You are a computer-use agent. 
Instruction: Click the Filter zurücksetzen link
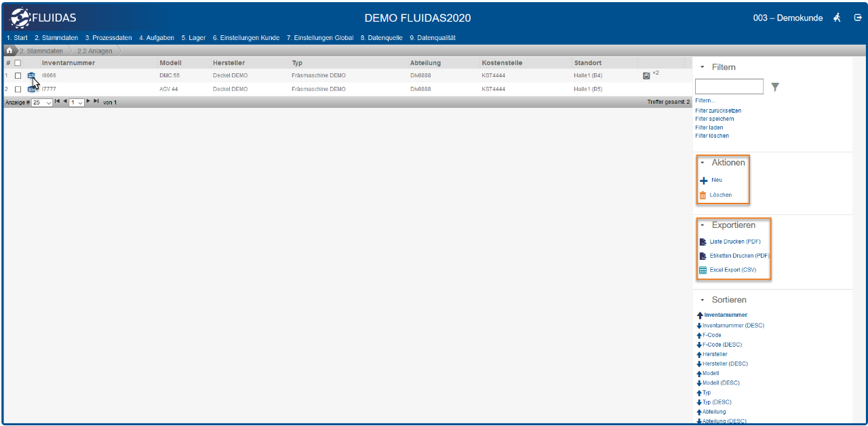pyautogui.click(x=717, y=111)
